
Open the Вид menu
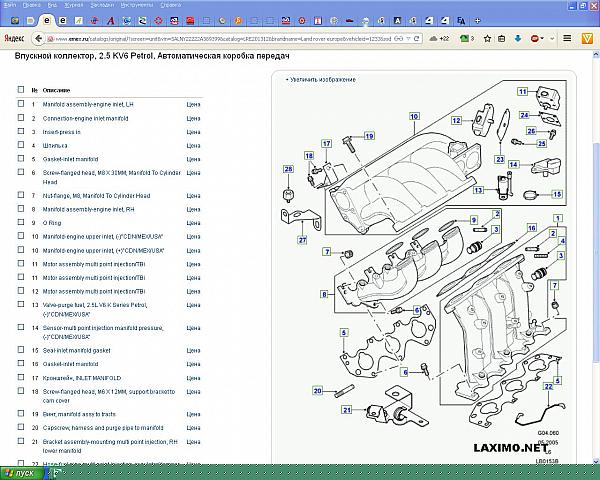click(52, 5)
